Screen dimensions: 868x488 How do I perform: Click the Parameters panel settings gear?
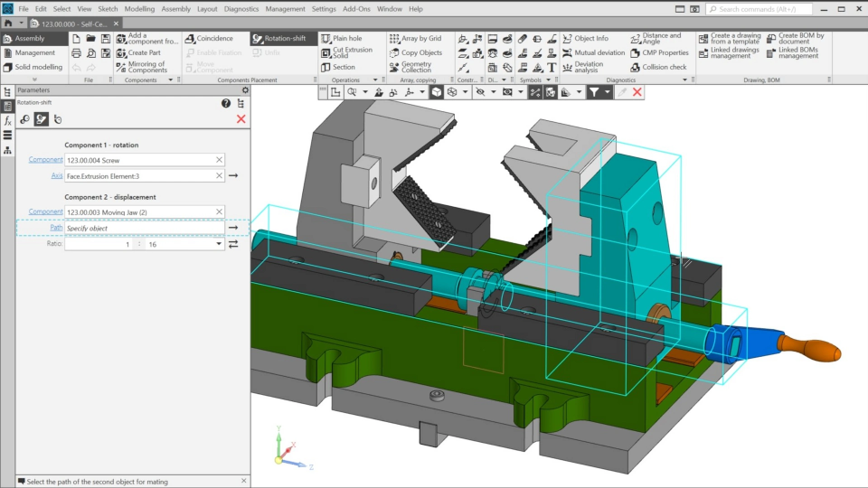[245, 90]
